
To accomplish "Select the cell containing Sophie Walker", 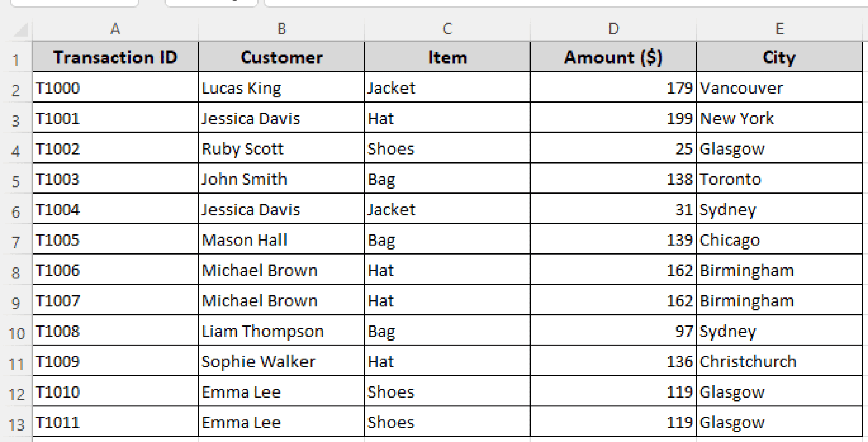I will tap(281, 361).
